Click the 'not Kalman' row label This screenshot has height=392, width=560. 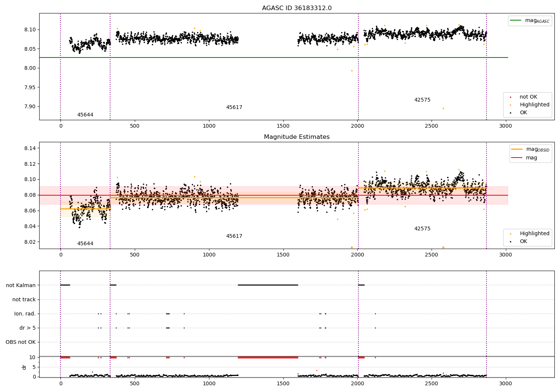[21, 285]
